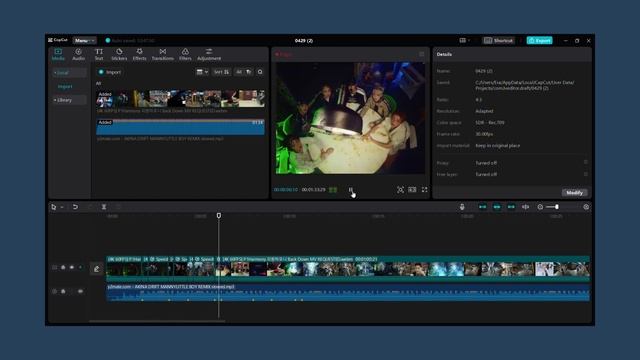Click the Undo icon
The height and width of the screenshot is (360, 640).
75,207
